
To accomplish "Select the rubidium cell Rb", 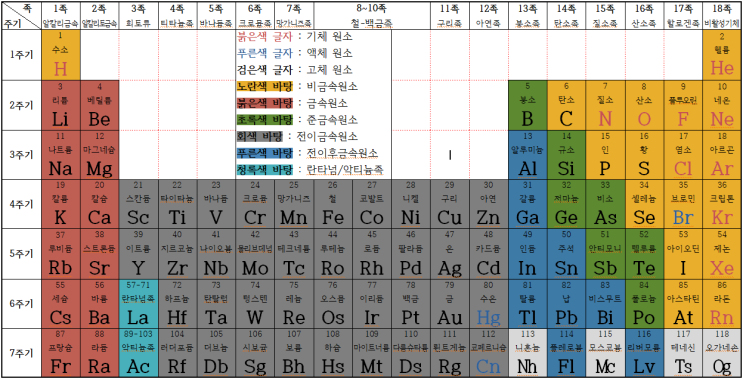I will [x=61, y=254].
